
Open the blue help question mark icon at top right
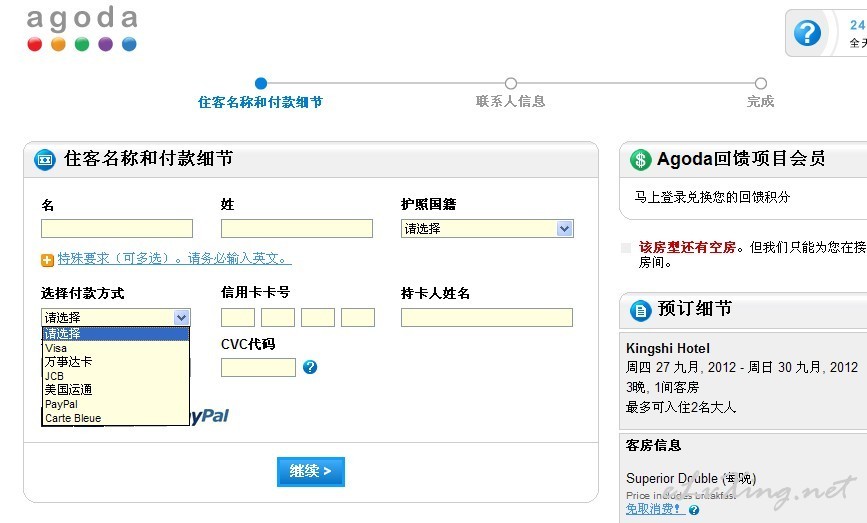(807, 33)
